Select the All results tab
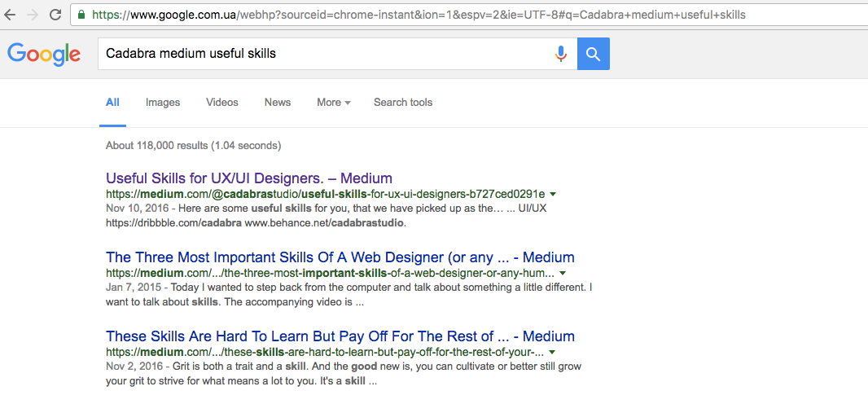Image resolution: width=868 pixels, height=404 pixels. pos(112,103)
